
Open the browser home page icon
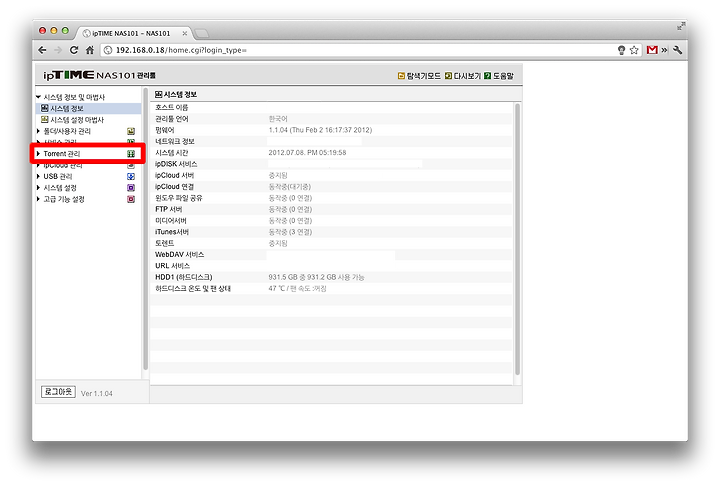pyautogui.click(x=90, y=50)
